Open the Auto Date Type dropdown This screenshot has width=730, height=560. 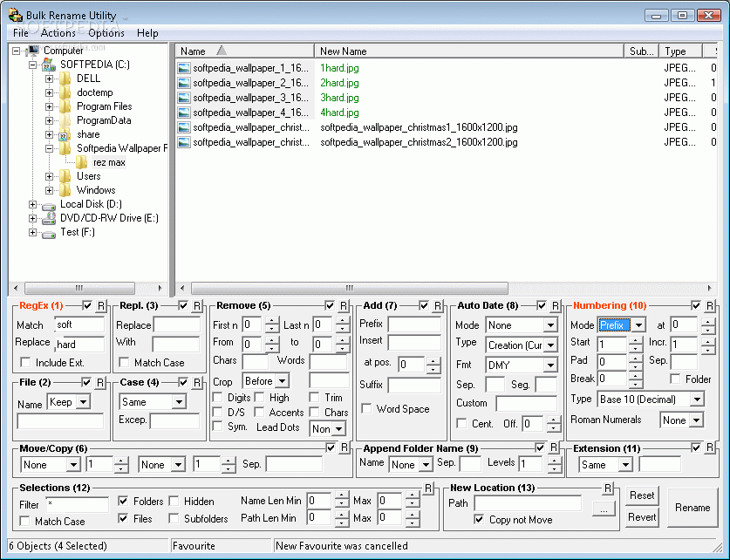click(x=550, y=345)
